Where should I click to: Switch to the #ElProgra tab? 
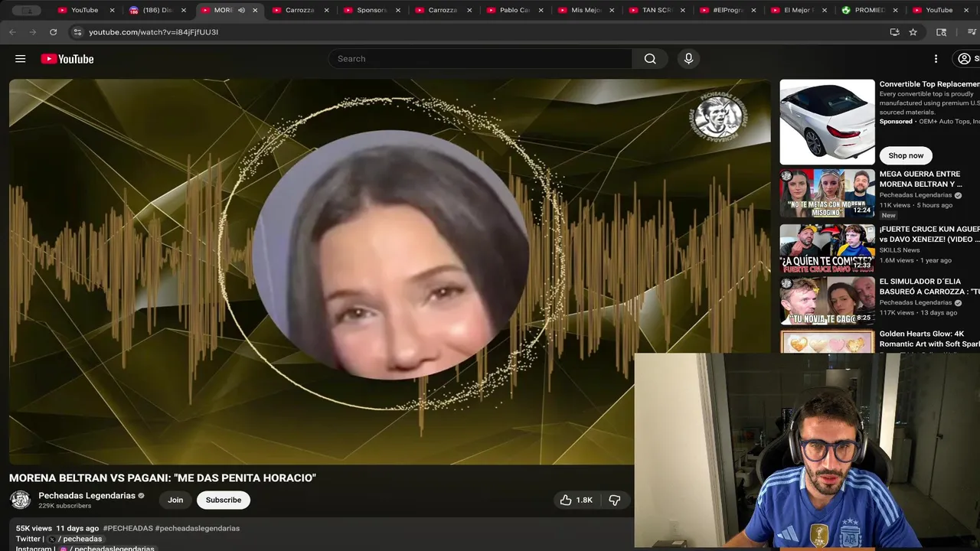(727, 10)
